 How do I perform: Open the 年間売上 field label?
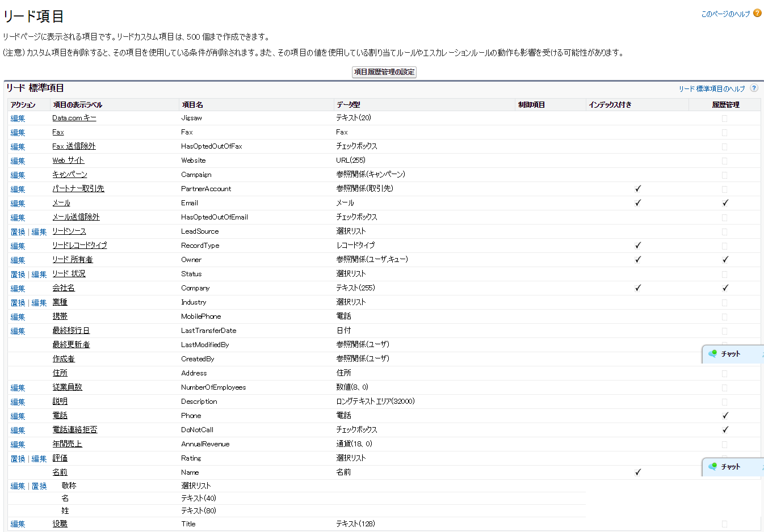point(68,444)
